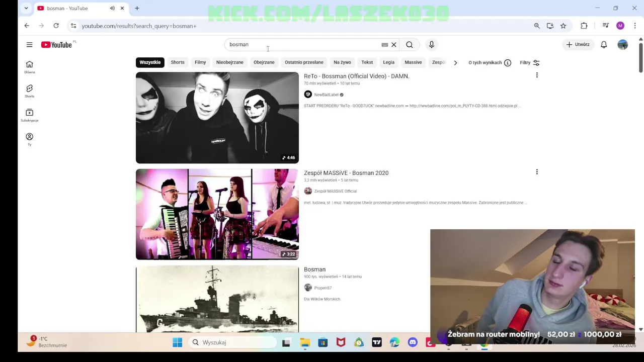Open the on-screen keyboard icon in search box

click(384, 45)
